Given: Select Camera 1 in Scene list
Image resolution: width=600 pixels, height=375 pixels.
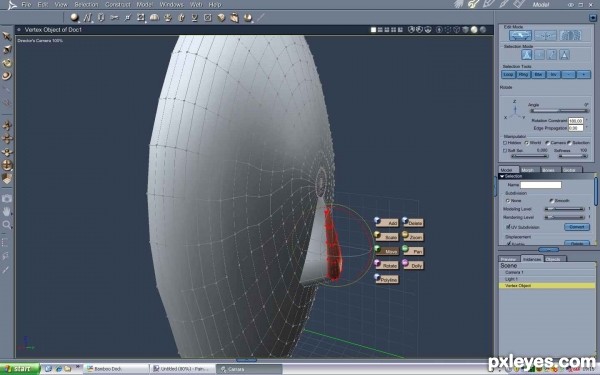Looking at the screenshot, I should point(547,272).
